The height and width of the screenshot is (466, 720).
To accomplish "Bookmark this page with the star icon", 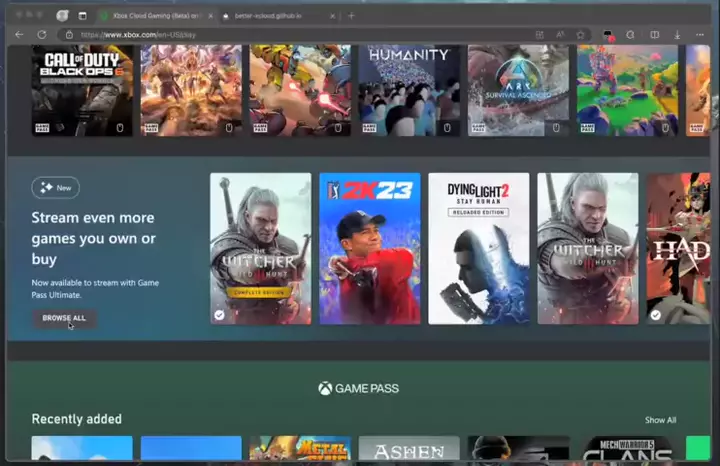I will pos(580,34).
